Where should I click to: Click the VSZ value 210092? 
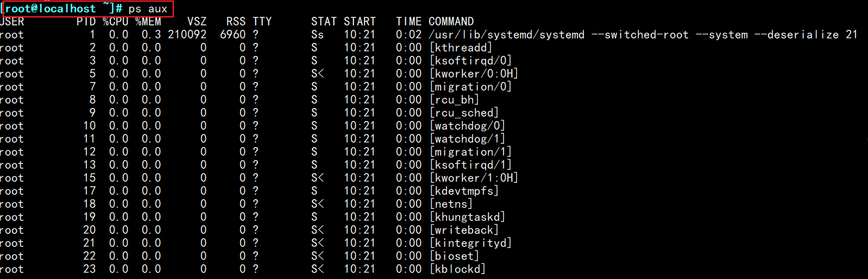coord(187,35)
